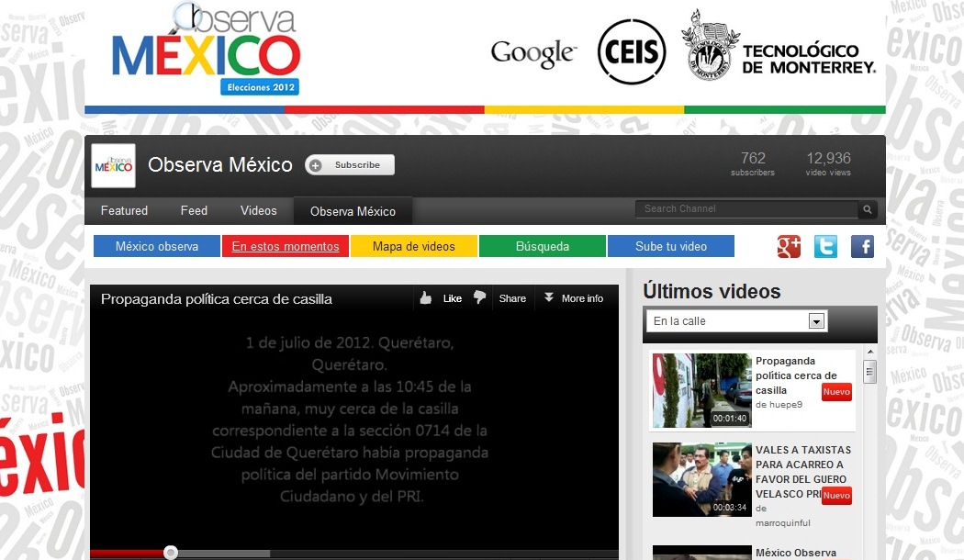Click the Google logo in banner

click(x=533, y=54)
